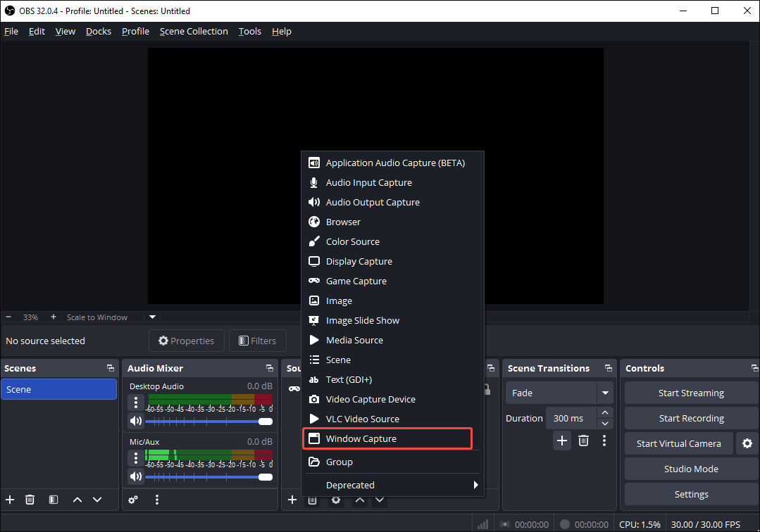The image size is (760, 532).
Task: Add a new scene with the plus icon
Action: click(x=9, y=500)
